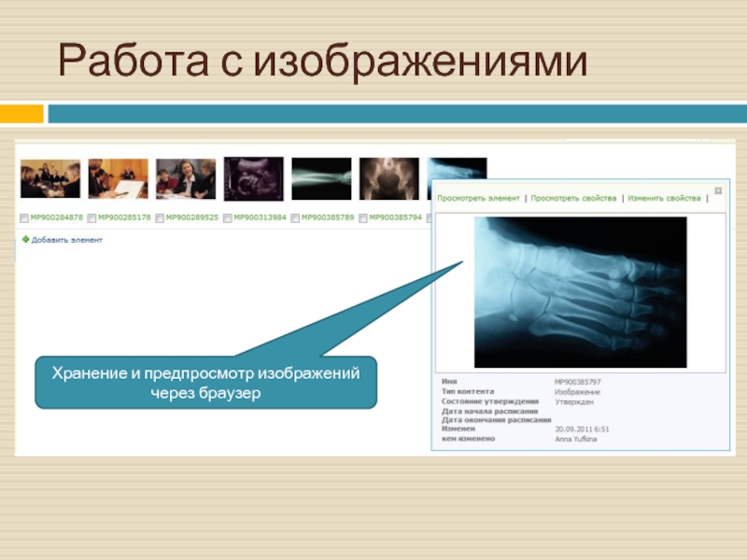Select the partly covered foot X-ray thumbnail
Screen dimensions: 747x560
[x=458, y=168]
